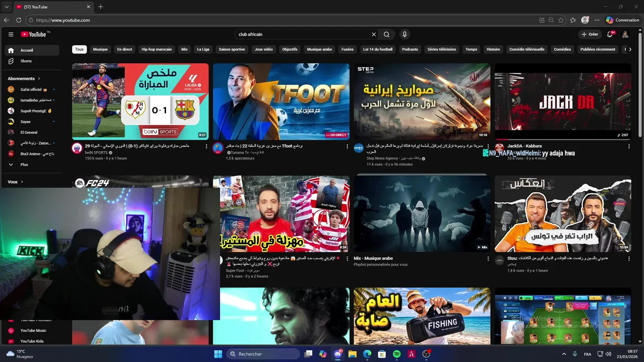This screenshot has width=644, height=362.
Task: Open the browser tab list dropdown
Action: point(6,7)
